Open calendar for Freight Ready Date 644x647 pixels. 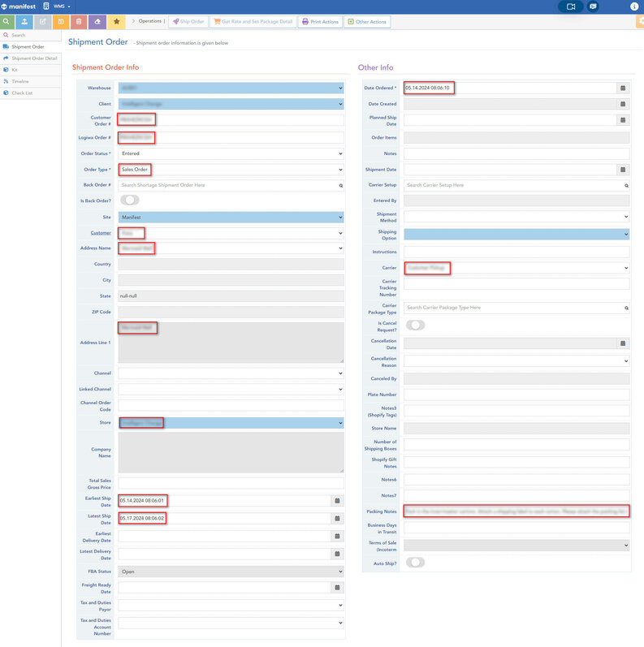[x=337, y=587]
